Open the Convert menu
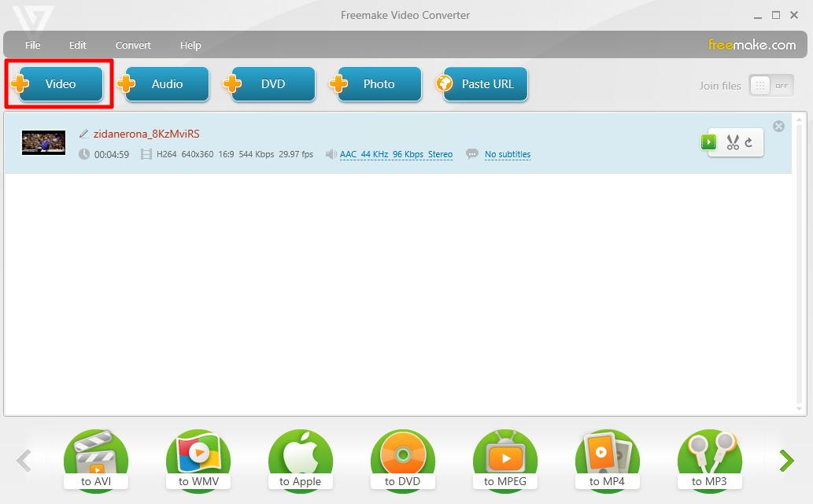Screen dimensions: 813x504 click(x=133, y=45)
